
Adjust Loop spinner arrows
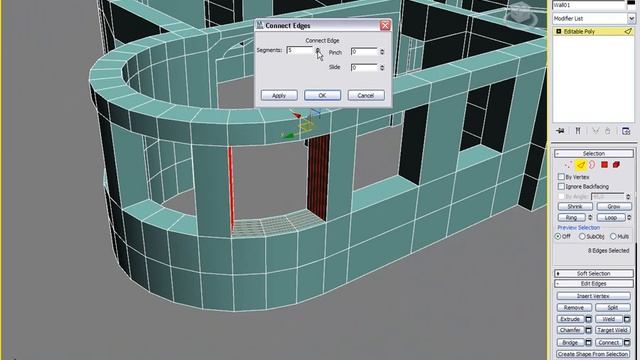[x=629, y=218]
